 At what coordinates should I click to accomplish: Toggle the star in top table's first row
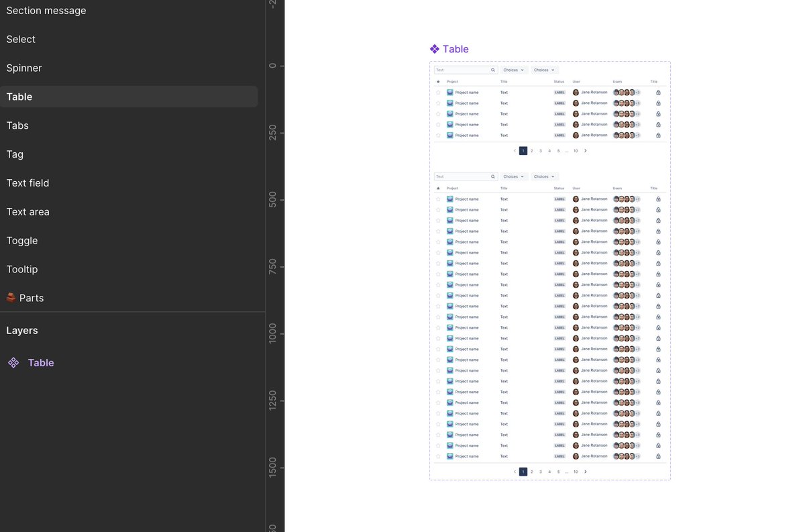tap(439, 93)
